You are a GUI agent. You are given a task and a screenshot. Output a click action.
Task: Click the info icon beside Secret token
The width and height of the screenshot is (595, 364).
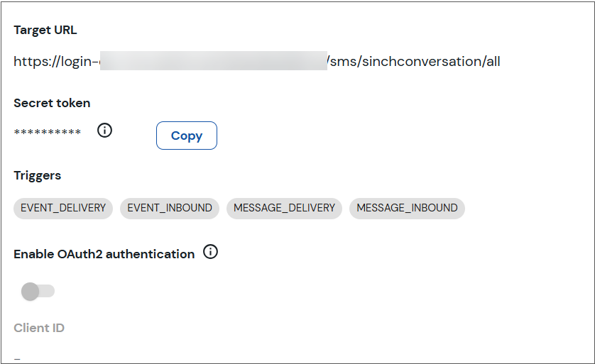104,130
